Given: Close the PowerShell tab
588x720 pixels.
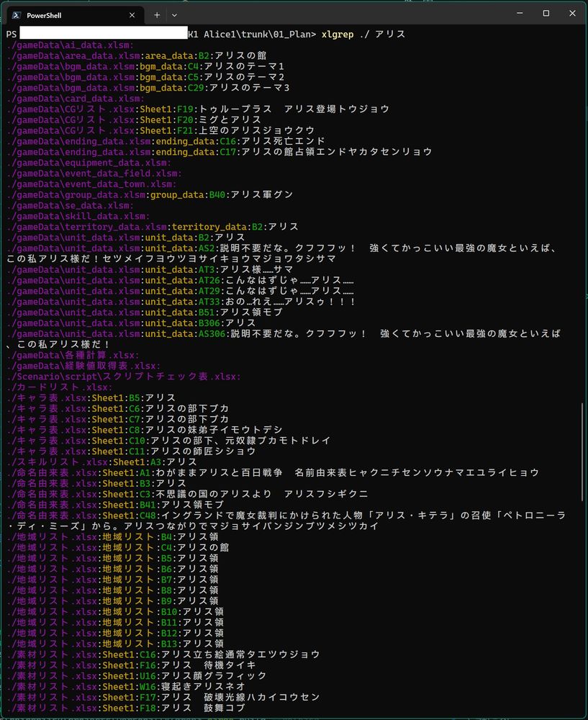Looking at the screenshot, I should 132,15.
